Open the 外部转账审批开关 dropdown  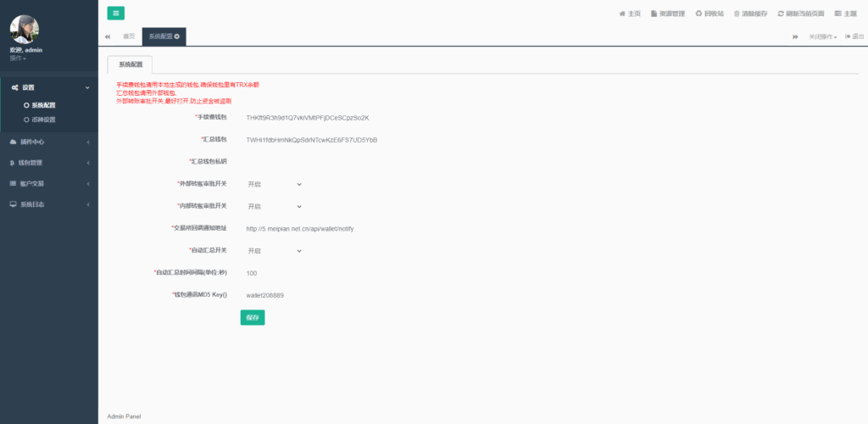[274, 184]
